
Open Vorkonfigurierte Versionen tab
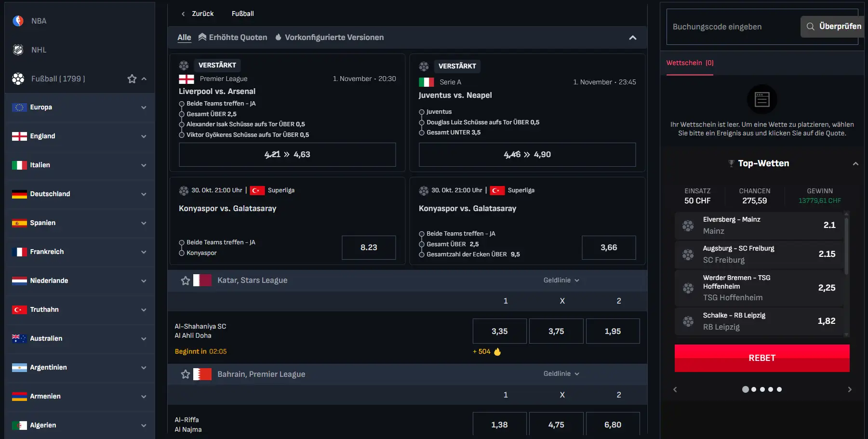point(330,37)
